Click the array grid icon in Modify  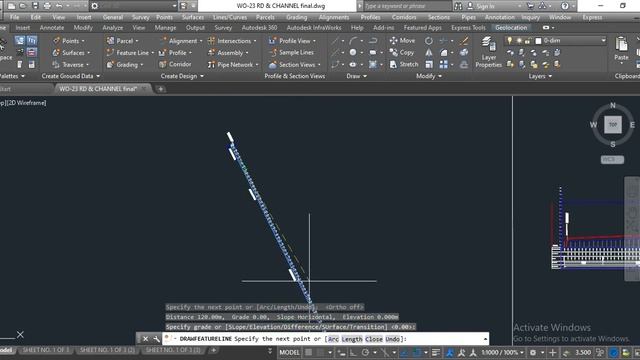tap(444, 64)
